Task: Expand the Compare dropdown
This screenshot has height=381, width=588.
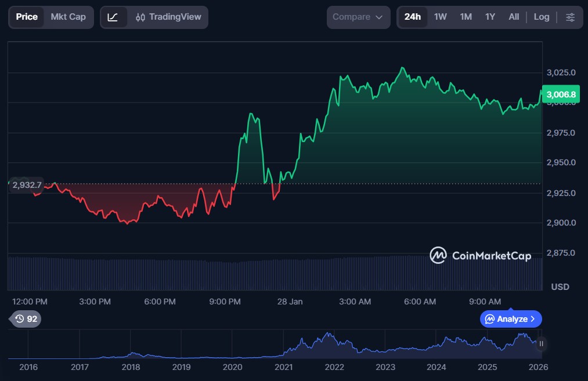Action: (x=358, y=17)
